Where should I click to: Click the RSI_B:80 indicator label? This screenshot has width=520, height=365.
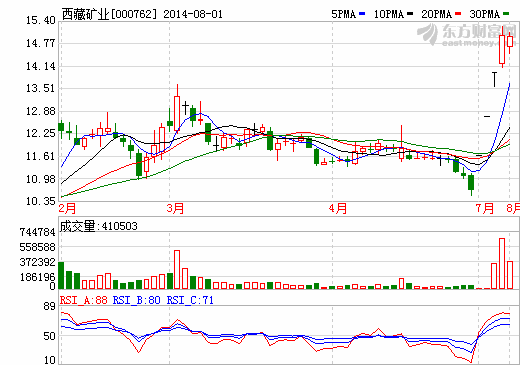(137, 300)
